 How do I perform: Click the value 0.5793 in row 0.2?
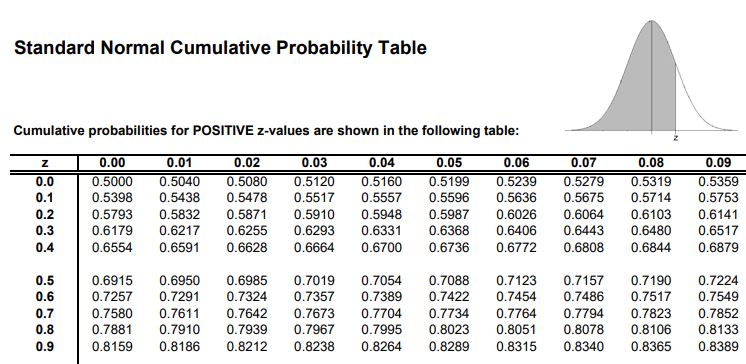point(112,215)
